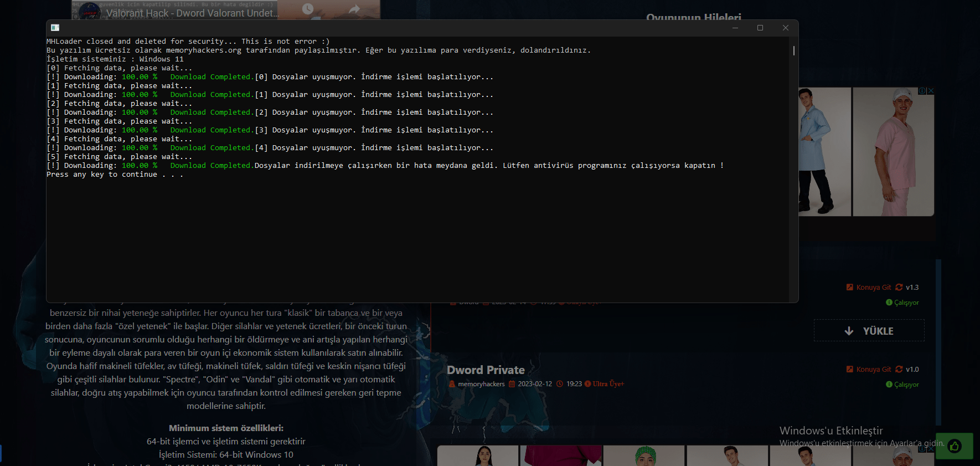Click the YÜKLE download button

coord(869,331)
